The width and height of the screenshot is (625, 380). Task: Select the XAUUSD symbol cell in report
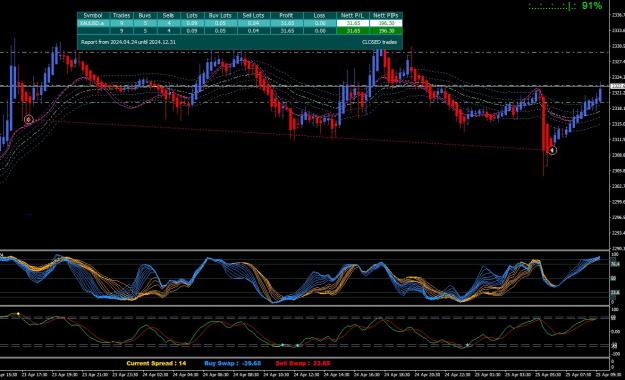pyautogui.click(x=93, y=23)
